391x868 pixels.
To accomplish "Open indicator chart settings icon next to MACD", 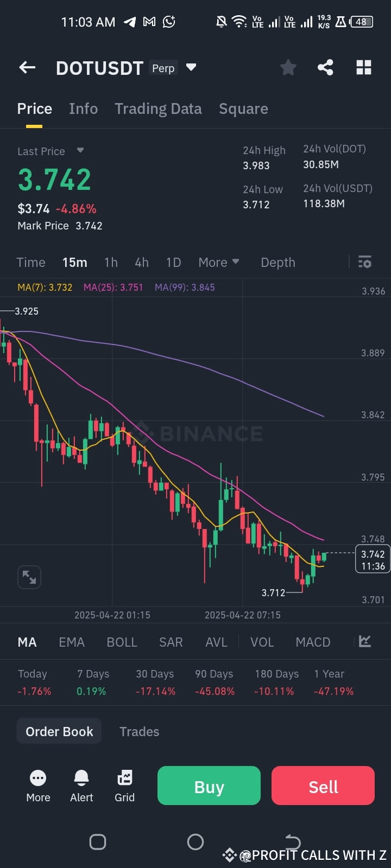I will coord(365,642).
